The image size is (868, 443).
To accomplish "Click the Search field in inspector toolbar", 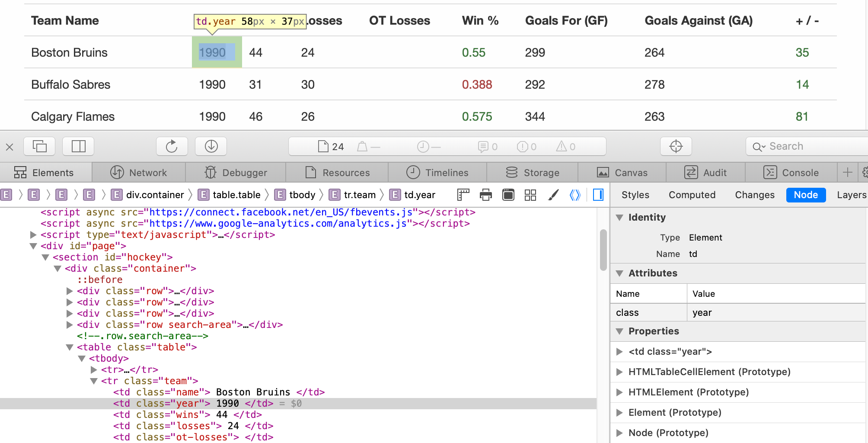I will coord(807,146).
